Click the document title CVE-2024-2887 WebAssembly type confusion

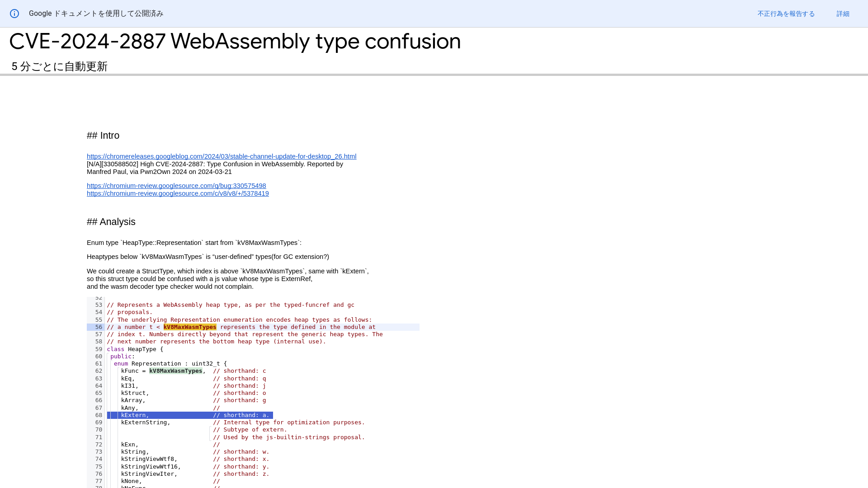click(x=235, y=41)
